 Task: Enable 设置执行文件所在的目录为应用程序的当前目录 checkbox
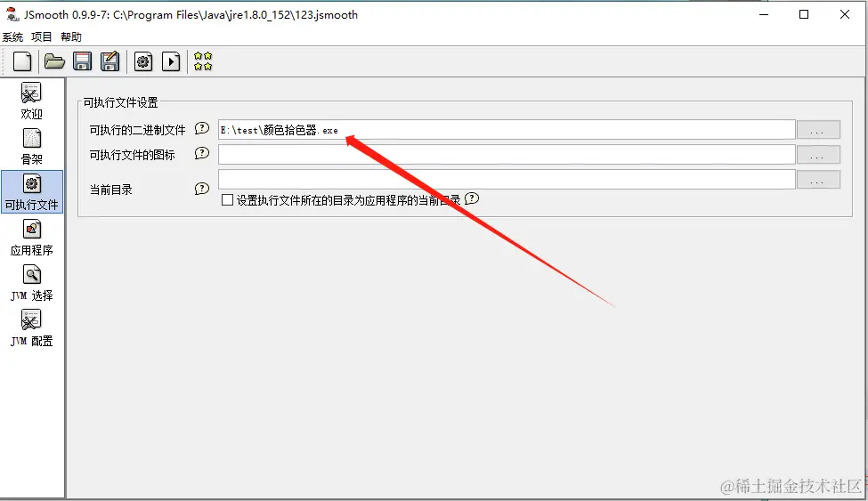pos(228,200)
